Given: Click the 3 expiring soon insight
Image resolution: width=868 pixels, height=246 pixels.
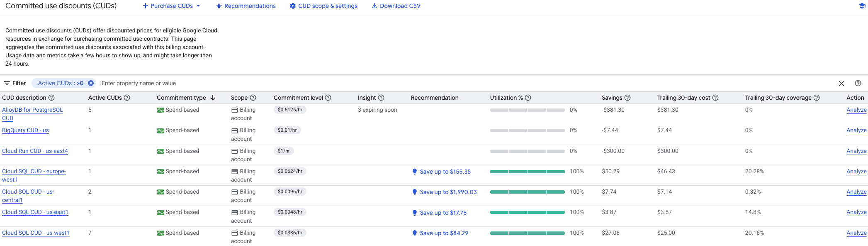Looking at the screenshot, I should click(x=377, y=110).
